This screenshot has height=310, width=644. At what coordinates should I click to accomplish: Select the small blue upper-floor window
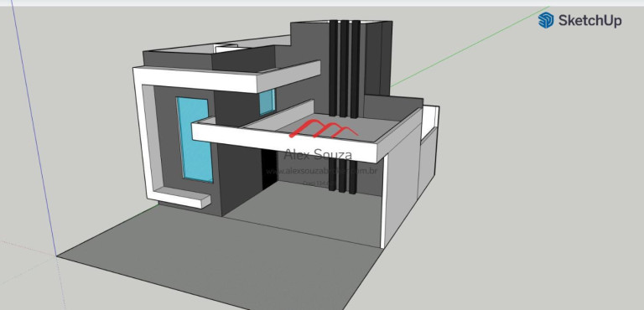[267, 102]
